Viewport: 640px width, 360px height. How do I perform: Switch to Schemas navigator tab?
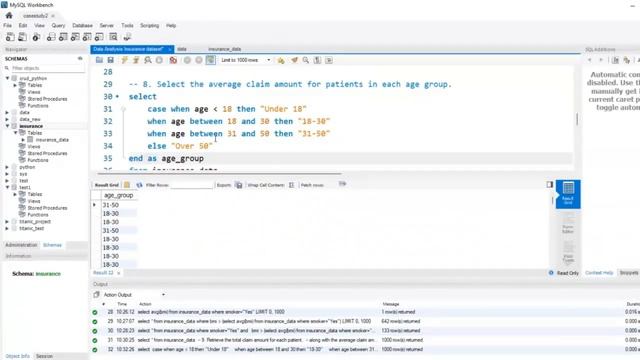pyautogui.click(x=52, y=245)
